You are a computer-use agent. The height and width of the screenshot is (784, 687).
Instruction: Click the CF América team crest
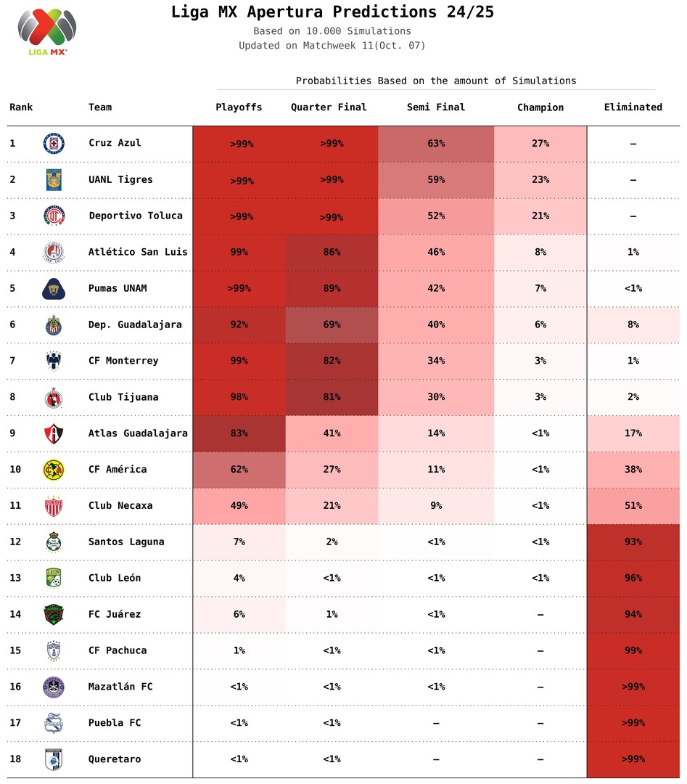(54, 470)
